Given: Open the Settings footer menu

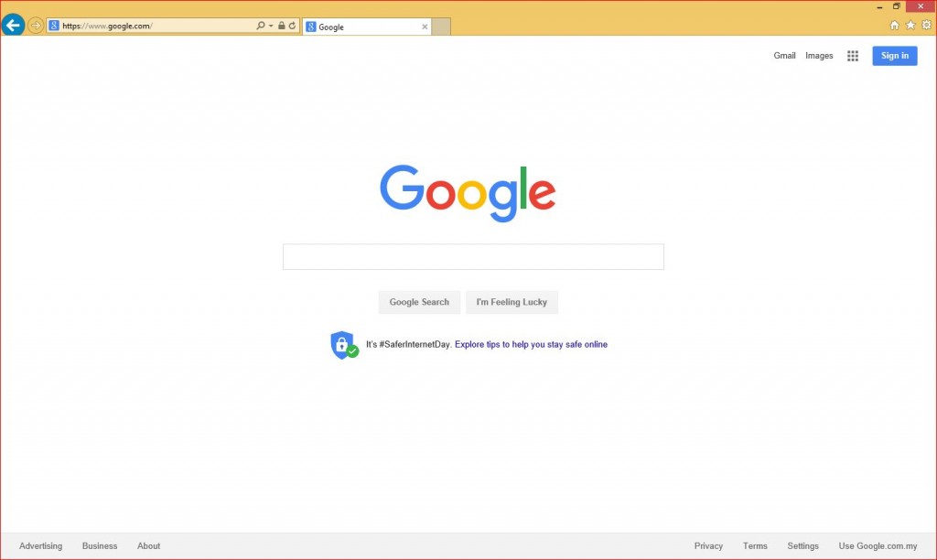Looking at the screenshot, I should coord(803,545).
